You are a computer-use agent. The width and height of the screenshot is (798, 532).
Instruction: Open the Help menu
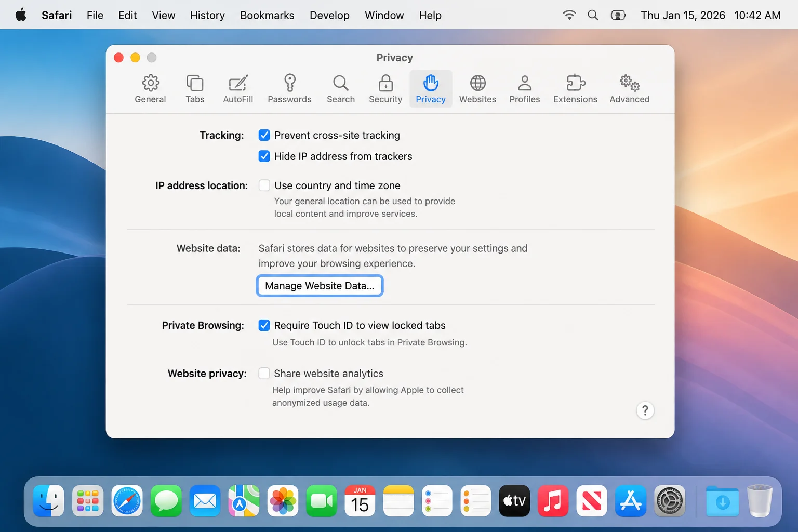tap(430, 15)
